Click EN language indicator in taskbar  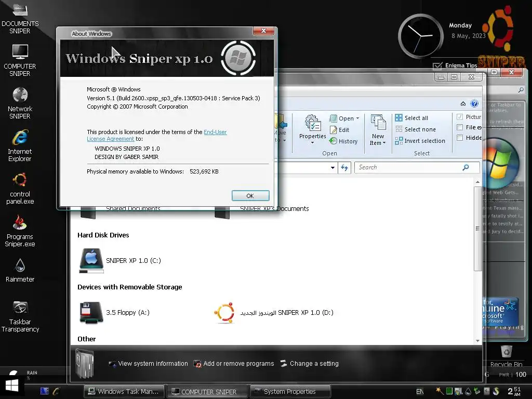tap(420, 392)
